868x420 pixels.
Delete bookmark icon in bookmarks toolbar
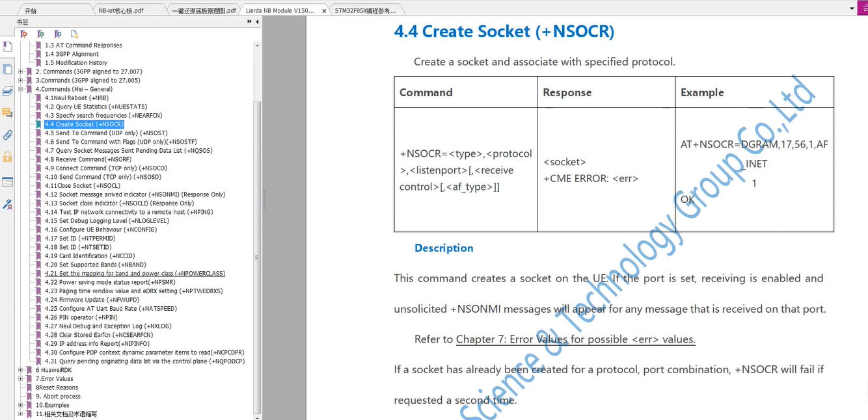pyautogui.click(x=24, y=34)
